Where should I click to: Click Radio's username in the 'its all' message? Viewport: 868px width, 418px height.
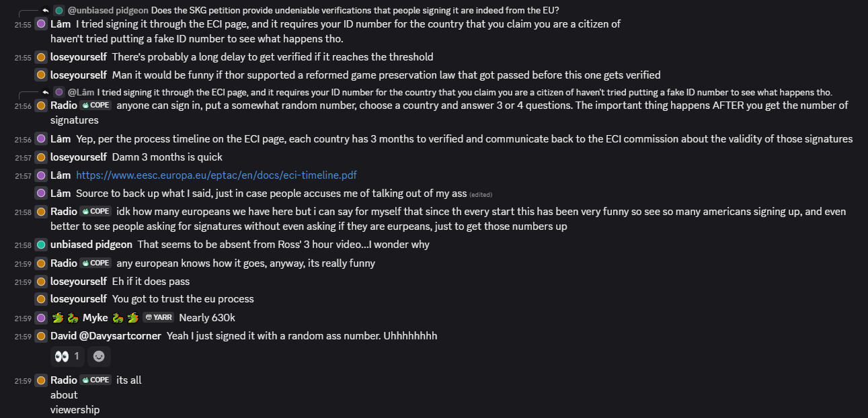point(64,380)
